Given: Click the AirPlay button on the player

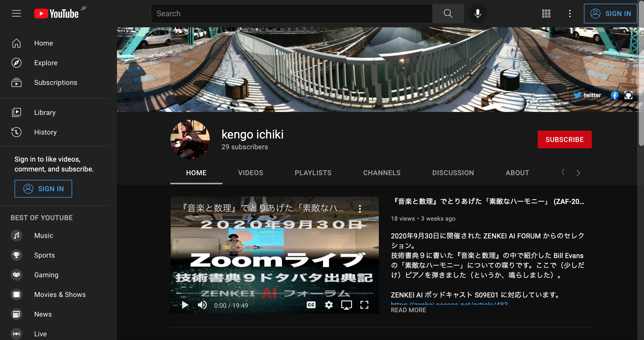Looking at the screenshot, I should tap(347, 305).
